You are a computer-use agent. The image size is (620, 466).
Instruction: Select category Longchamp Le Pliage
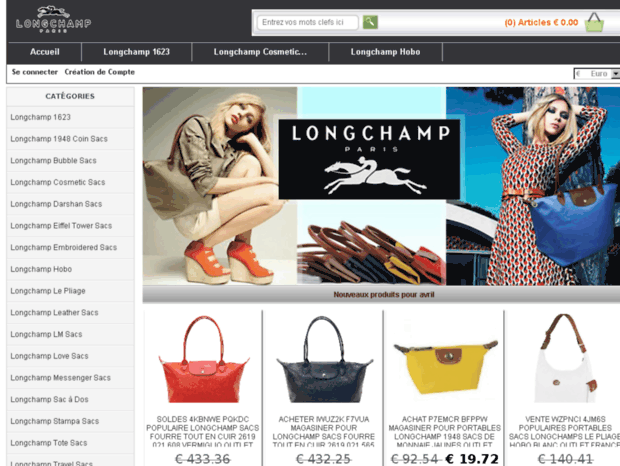click(70, 291)
